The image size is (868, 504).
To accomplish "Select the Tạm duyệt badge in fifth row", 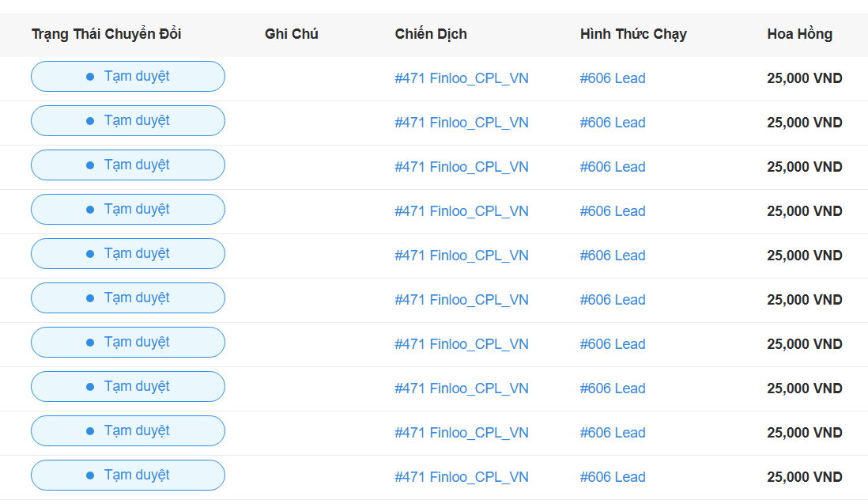I will [128, 254].
